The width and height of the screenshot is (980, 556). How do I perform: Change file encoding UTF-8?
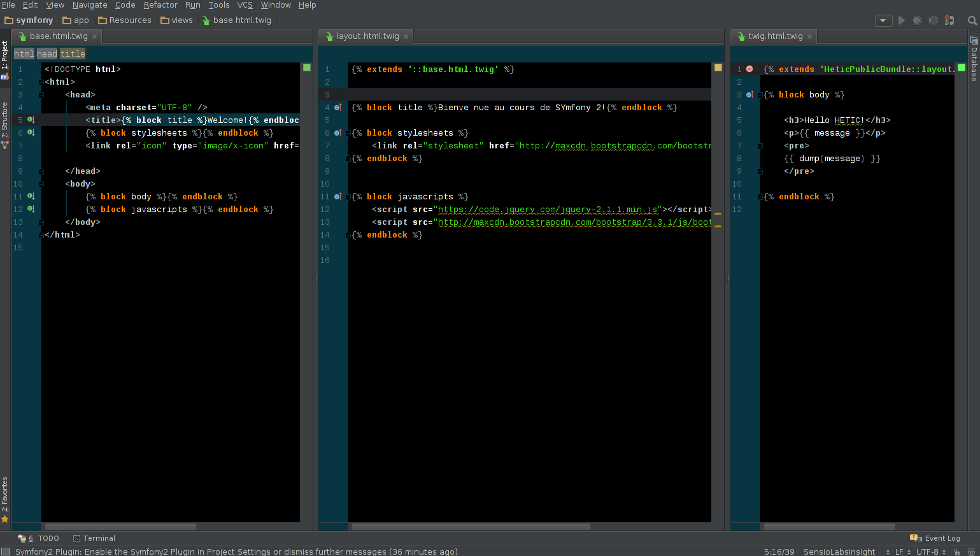[x=930, y=552]
